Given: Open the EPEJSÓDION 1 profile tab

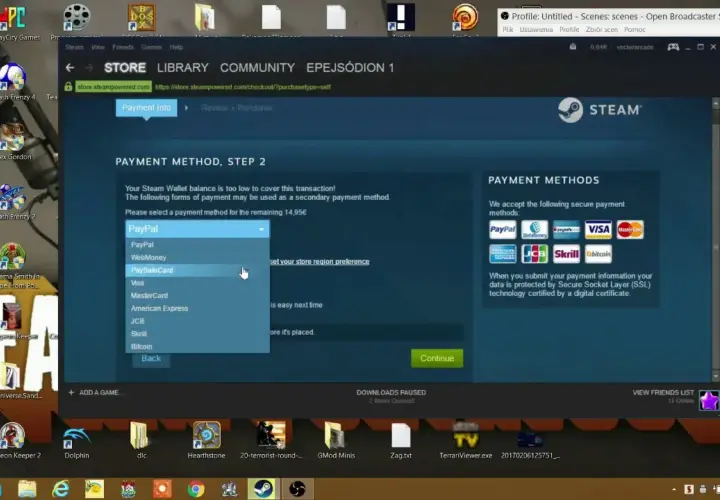Looking at the screenshot, I should click(350, 68).
